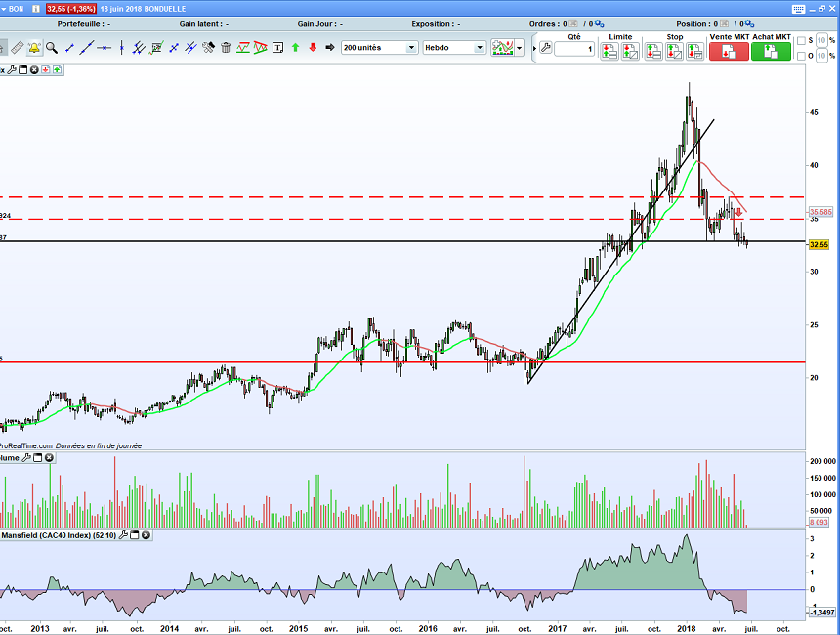840x635 pixels.
Task: Place second Limite order button
Action: coord(630,52)
